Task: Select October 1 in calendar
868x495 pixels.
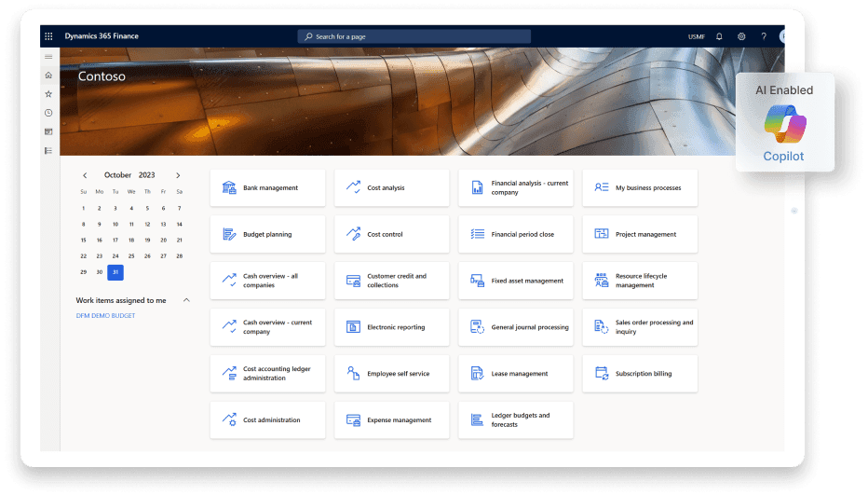Action: click(x=84, y=209)
